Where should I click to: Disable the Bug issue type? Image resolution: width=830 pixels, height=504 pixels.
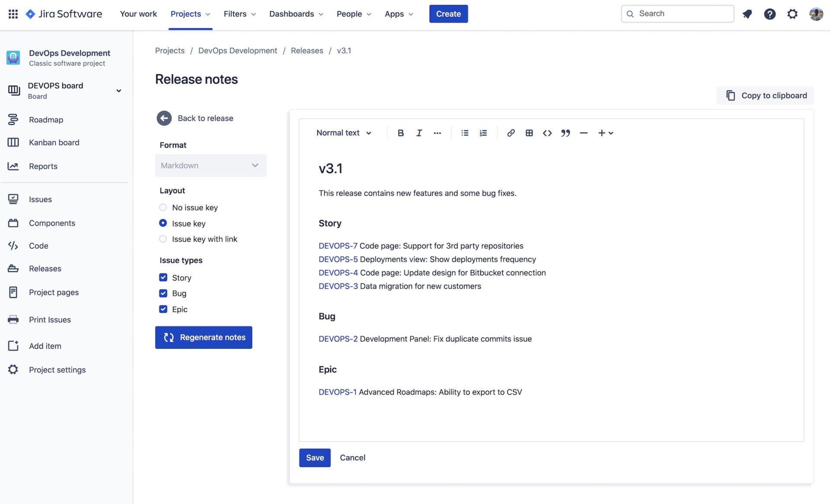click(163, 293)
